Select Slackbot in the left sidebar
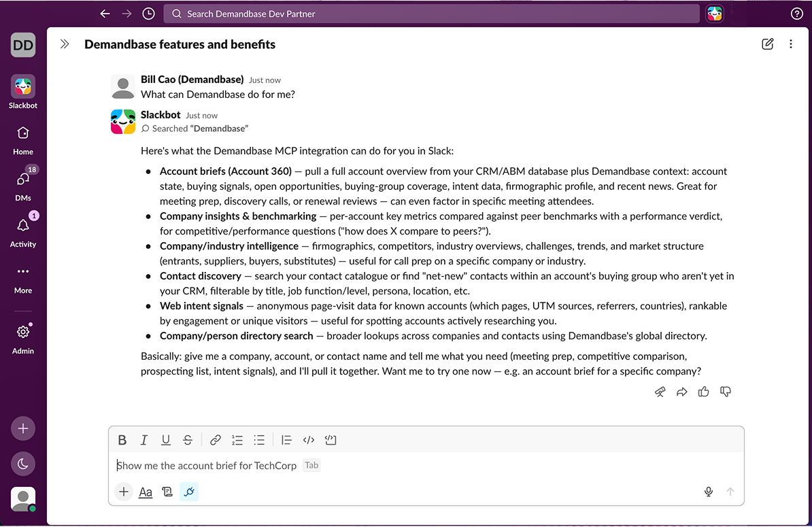Screen dimensions: 812x527 pos(23,92)
